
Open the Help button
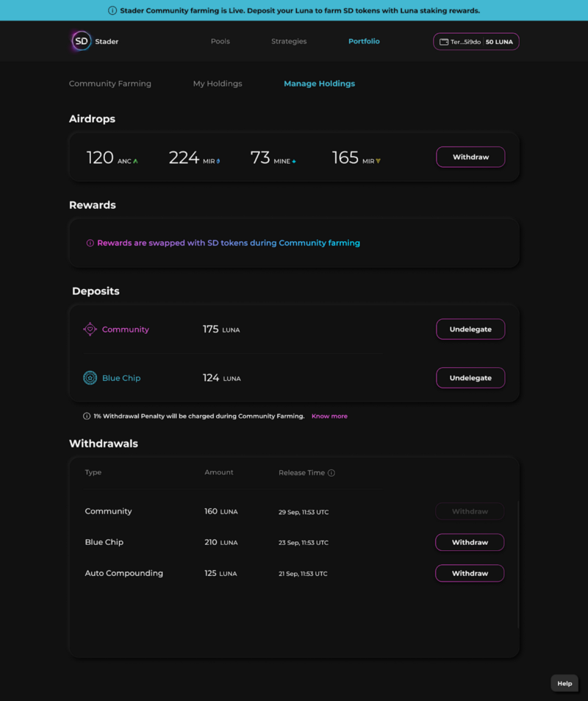(x=564, y=683)
